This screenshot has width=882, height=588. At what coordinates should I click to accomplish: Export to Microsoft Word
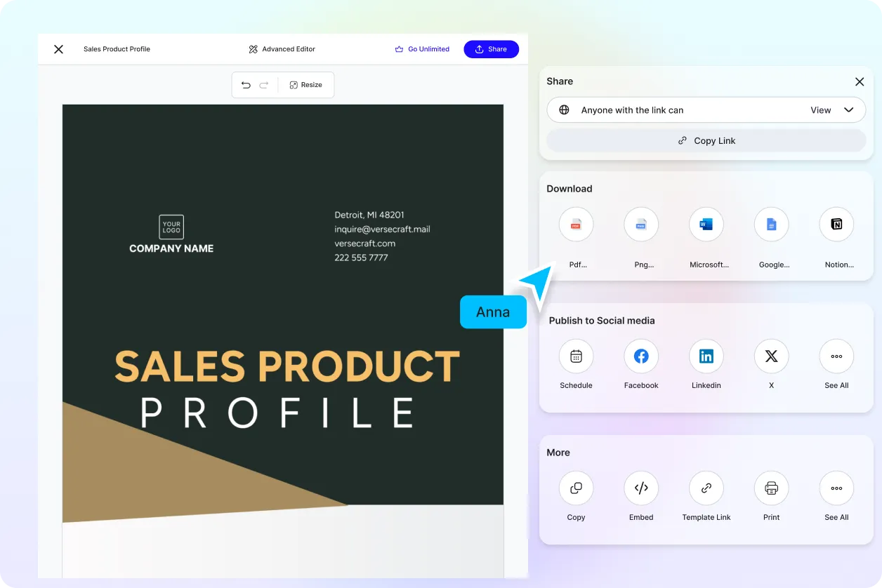[706, 225]
